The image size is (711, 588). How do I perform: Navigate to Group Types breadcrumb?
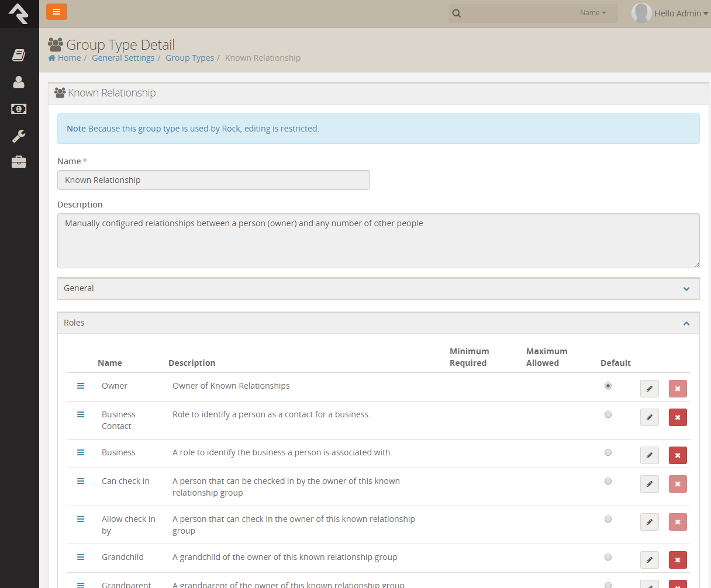point(189,58)
